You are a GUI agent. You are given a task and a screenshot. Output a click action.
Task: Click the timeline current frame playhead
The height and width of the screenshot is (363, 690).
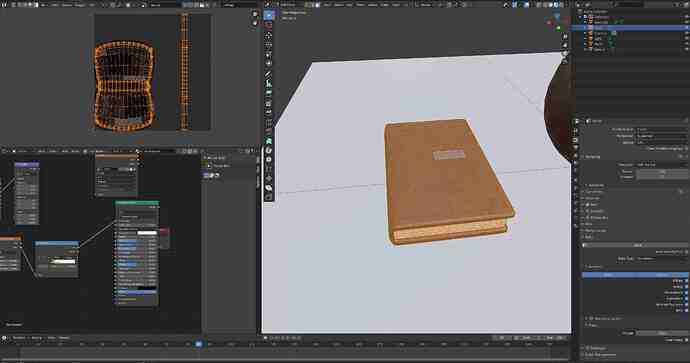(198, 345)
